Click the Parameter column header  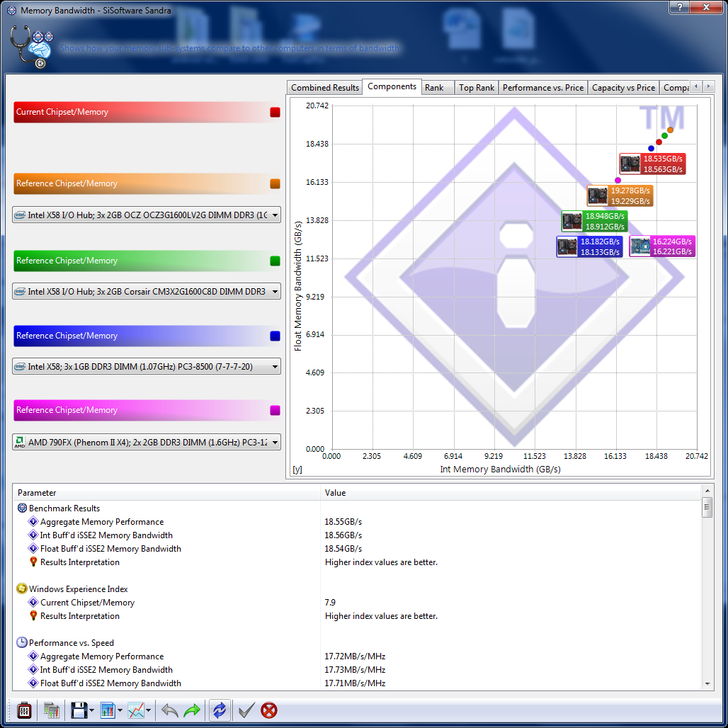pos(166,493)
